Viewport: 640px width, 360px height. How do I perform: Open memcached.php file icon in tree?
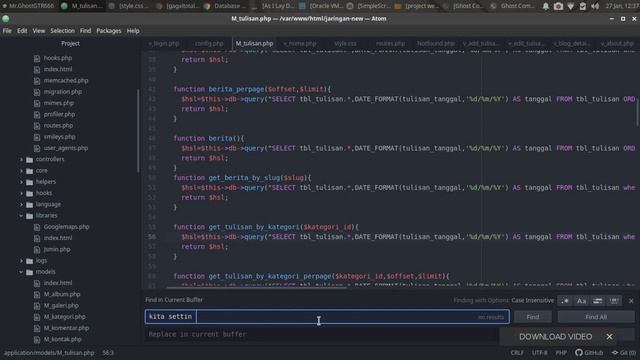pyautogui.click(x=37, y=81)
